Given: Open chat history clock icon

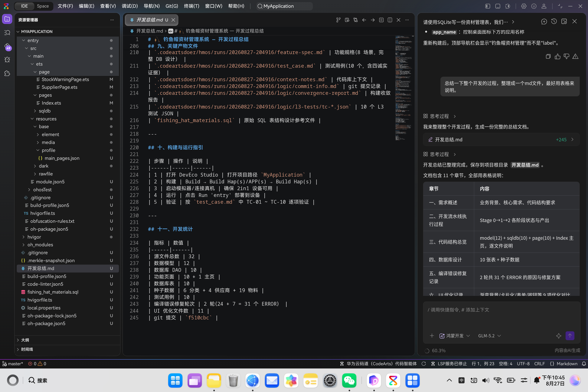Looking at the screenshot, I should (554, 21).
